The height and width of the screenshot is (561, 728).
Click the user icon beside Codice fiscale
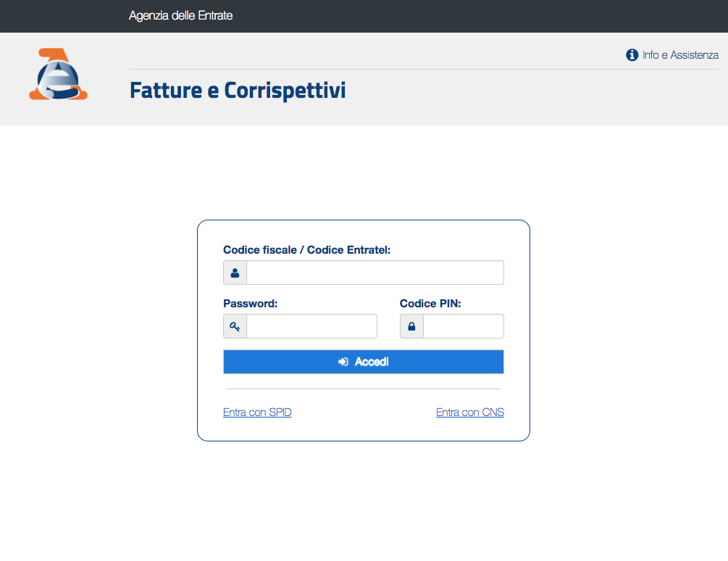click(x=235, y=273)
